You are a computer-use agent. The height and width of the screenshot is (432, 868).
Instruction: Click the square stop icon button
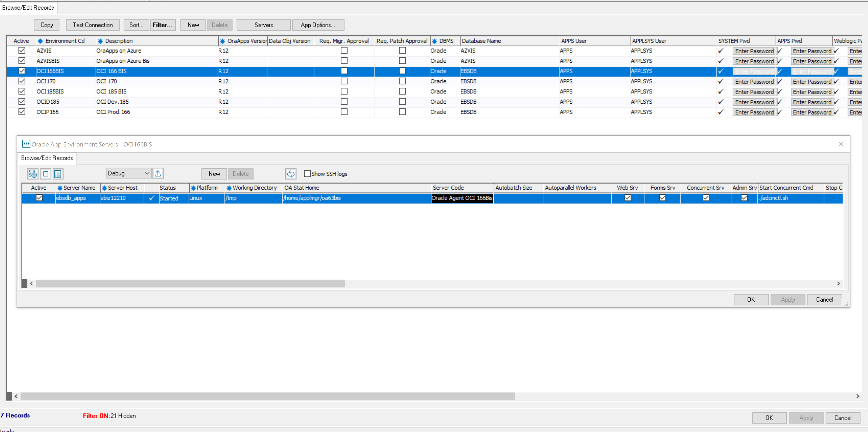[x=45, y=174]
